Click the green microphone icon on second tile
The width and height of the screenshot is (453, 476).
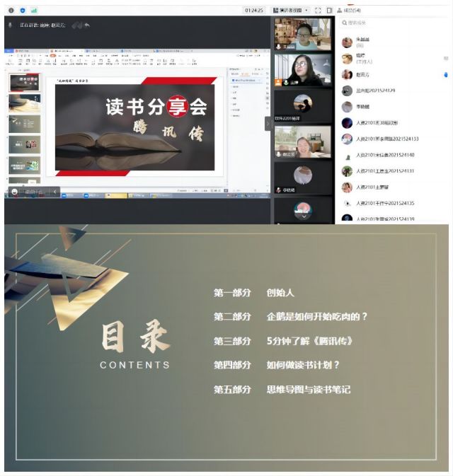coord(286,83)
